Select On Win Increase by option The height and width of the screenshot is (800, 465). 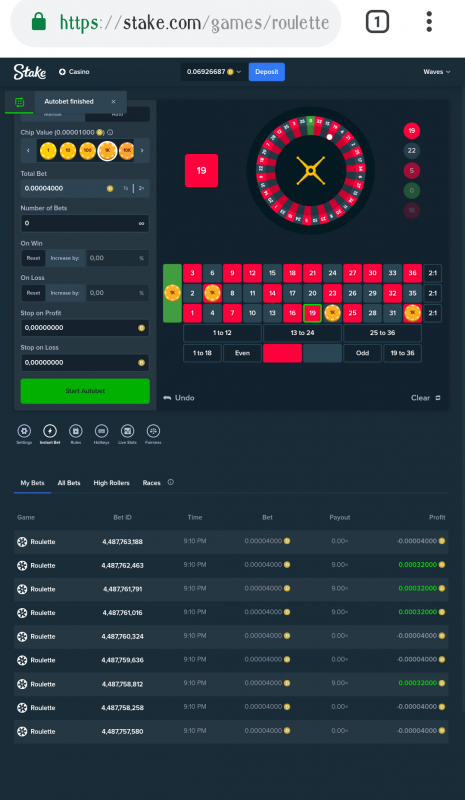pos(65,258)
